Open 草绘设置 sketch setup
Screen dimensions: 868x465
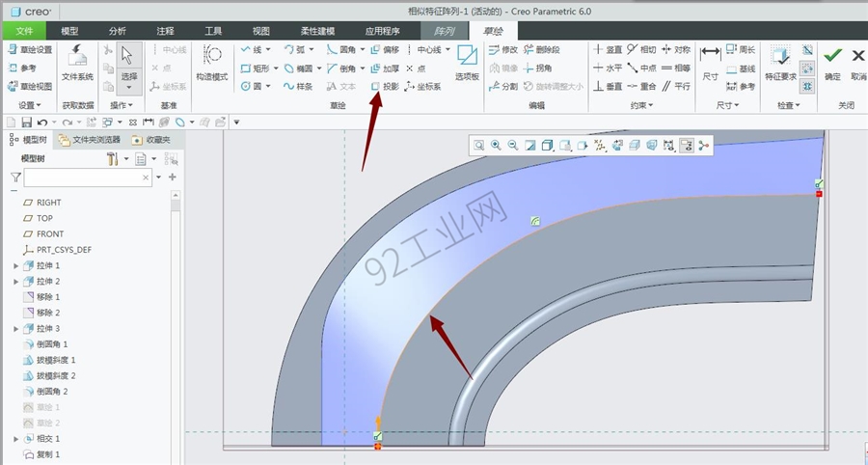coord(30,50)
